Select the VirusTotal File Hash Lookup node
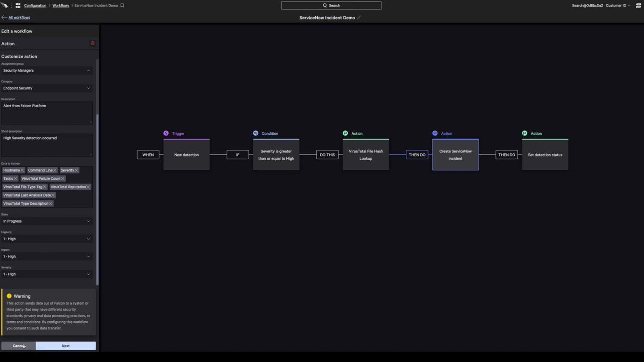The width and height of the screenshot is (644, 362). [366, 155]
